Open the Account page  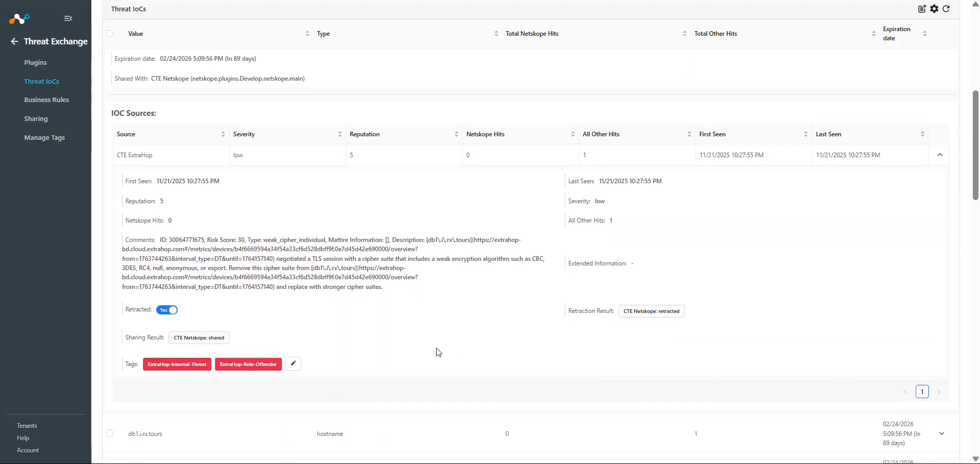(x=28, y=450)
